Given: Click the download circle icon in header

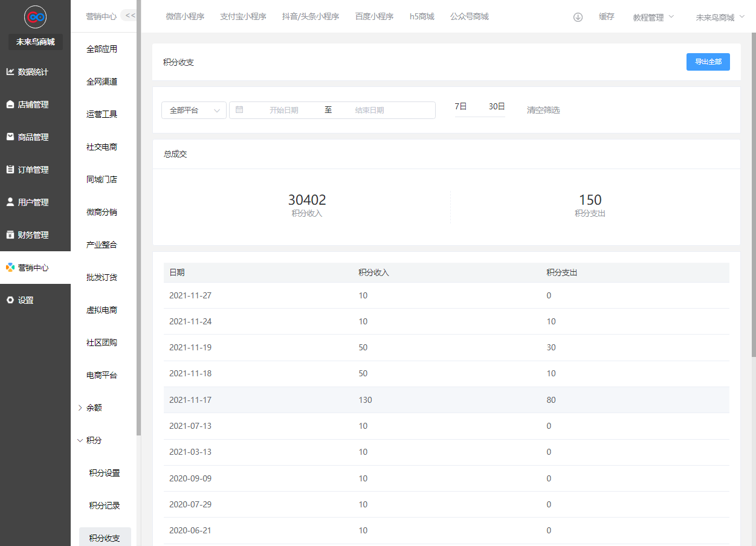Looking at the screenshot, I should [578, 17].
